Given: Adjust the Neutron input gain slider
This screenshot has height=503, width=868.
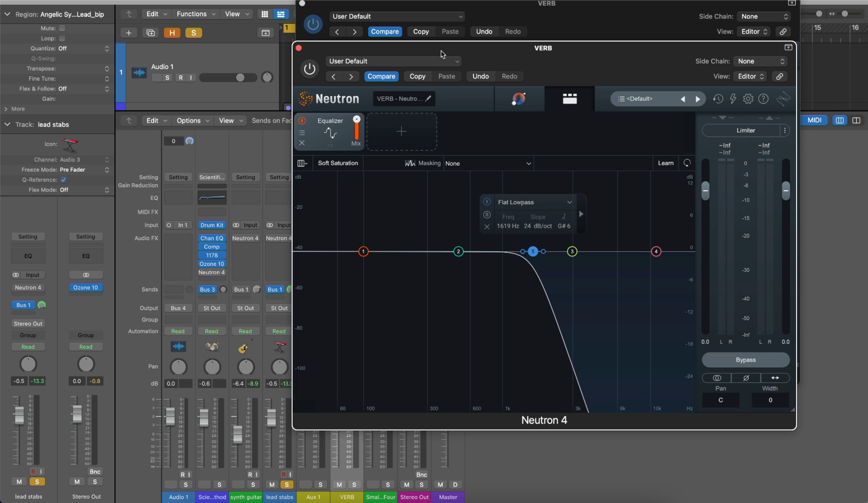Looking at the screenshot, I should 705,190.
